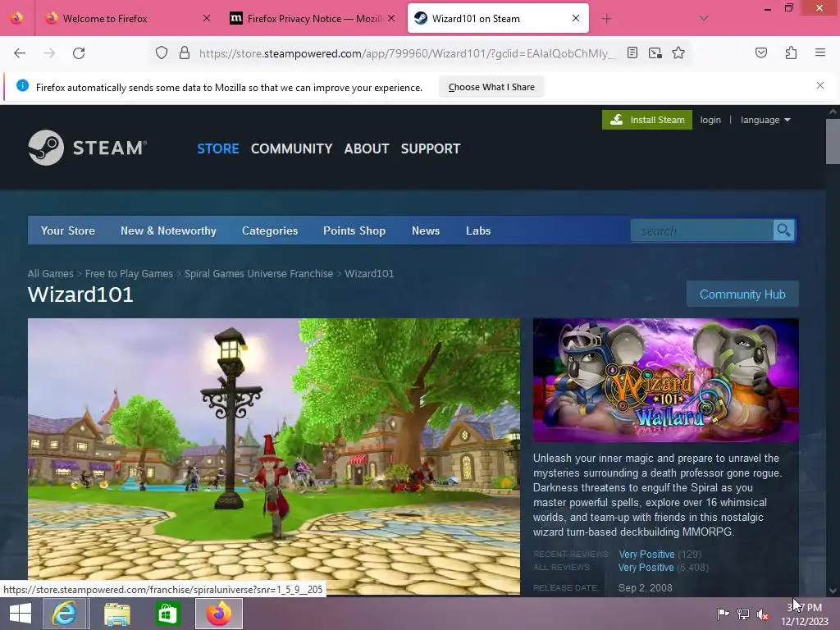
Task: Dismiss the Mozilla data notification bar
Action: (819, 85)
